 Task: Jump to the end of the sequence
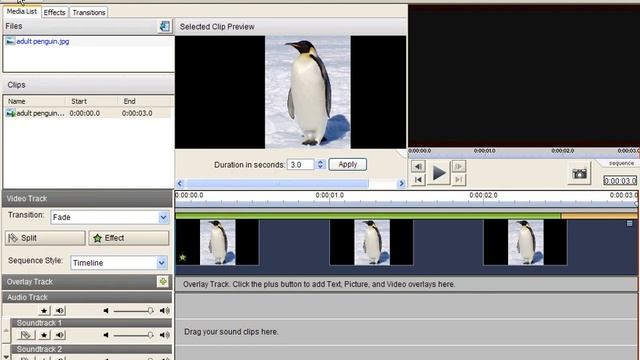pyautogui.click(x=458, y=180)
